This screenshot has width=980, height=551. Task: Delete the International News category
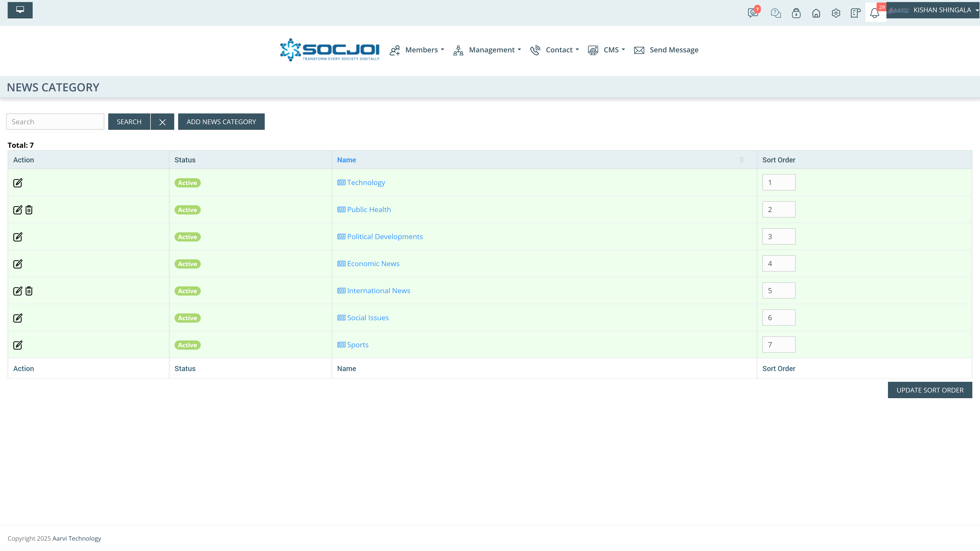(29, 291)
